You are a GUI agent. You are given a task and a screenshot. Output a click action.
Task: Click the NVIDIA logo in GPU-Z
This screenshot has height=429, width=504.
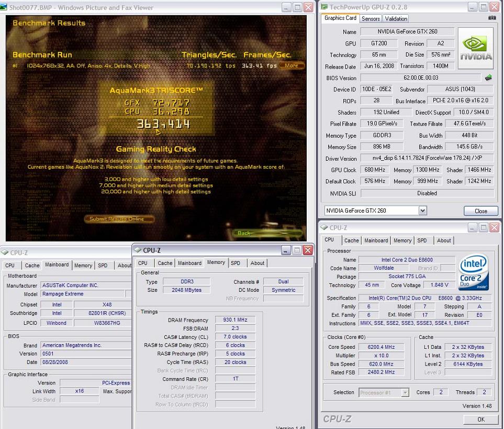point(475,48)
